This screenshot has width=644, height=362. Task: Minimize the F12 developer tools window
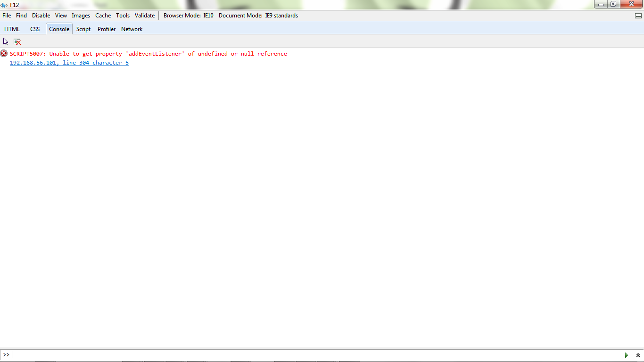[x=601, y=4]
